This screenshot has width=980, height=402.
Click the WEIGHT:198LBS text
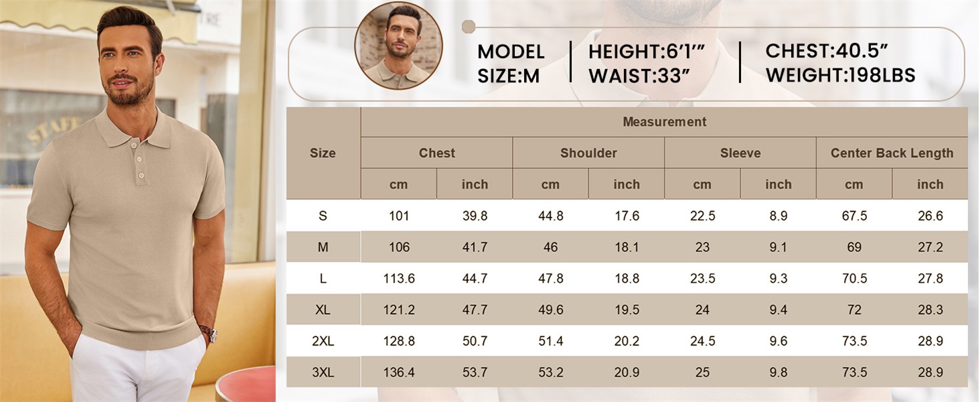click(x=840, y=75)
